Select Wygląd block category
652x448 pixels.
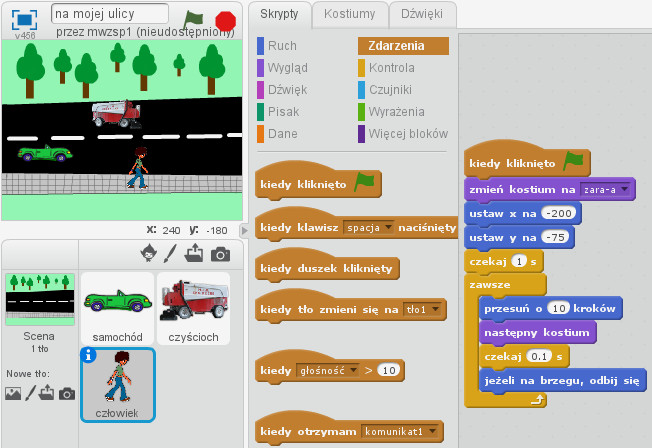283,68
